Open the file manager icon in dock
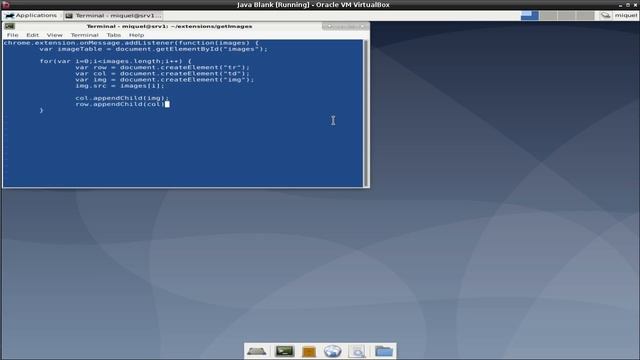The height and width of the screenshot is (360, 640). (309, 351)
